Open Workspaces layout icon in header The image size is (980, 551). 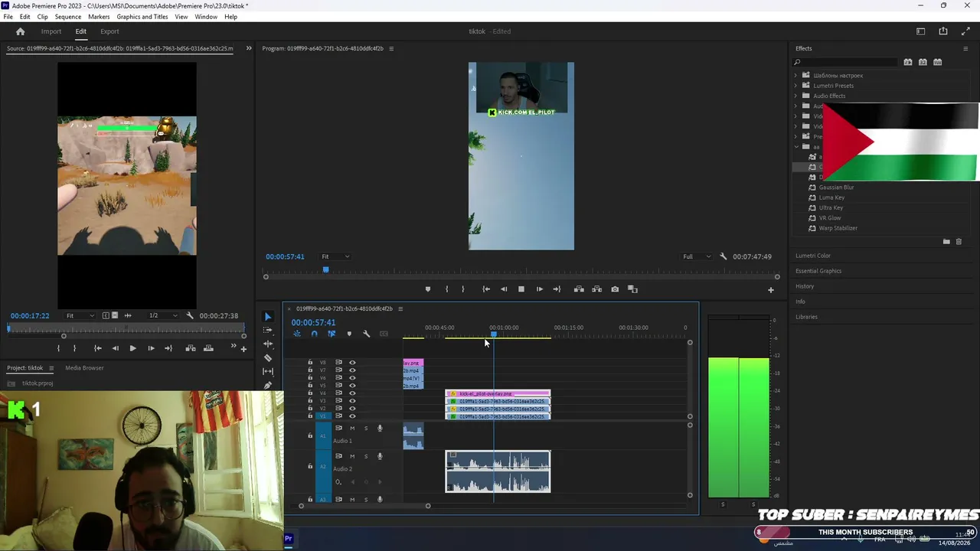(921, 31)
